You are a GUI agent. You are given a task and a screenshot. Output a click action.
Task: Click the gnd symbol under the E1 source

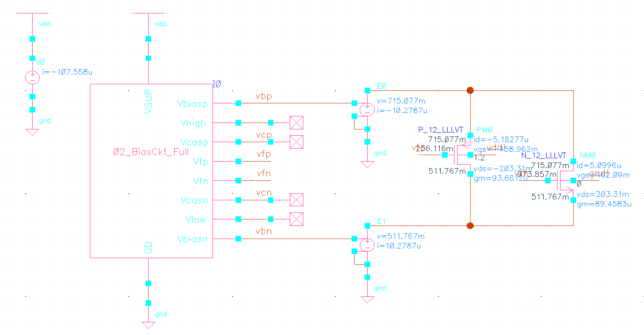pyautogui.click(x=367, y=299)
